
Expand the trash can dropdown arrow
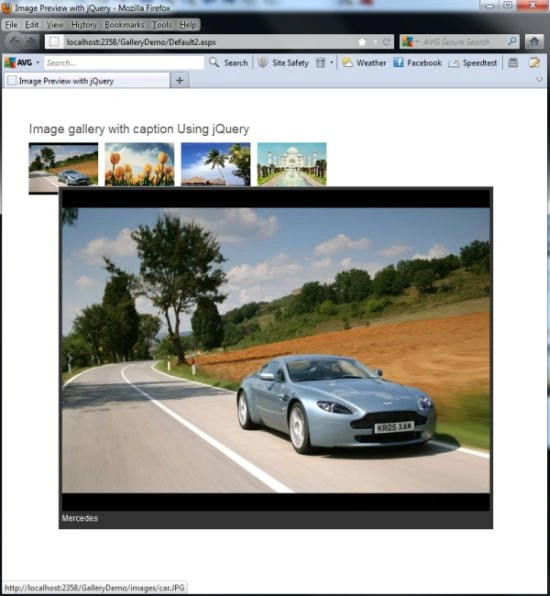[x=331, y=63]
